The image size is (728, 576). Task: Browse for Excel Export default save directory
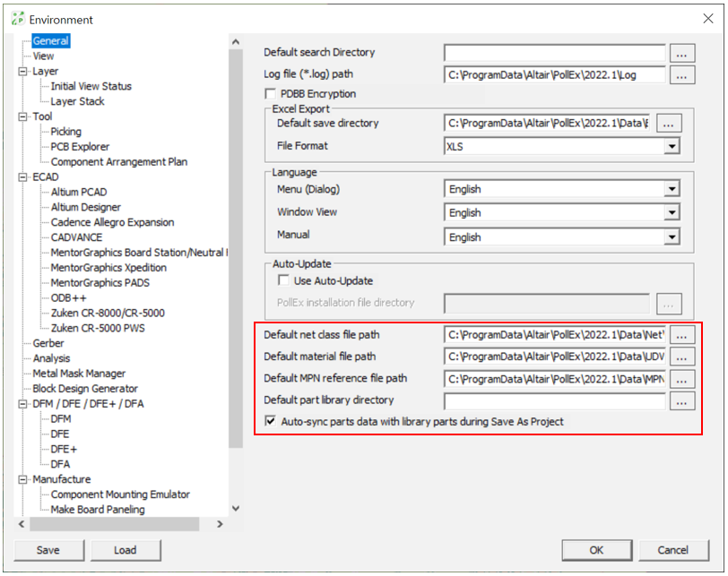click(672, 124)
